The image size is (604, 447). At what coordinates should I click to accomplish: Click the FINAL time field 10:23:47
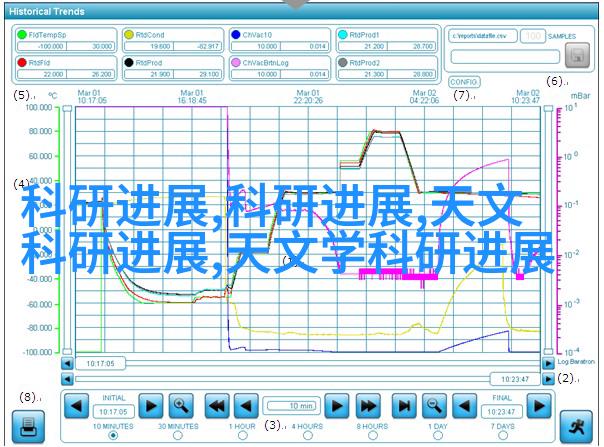tap(502, 412)
